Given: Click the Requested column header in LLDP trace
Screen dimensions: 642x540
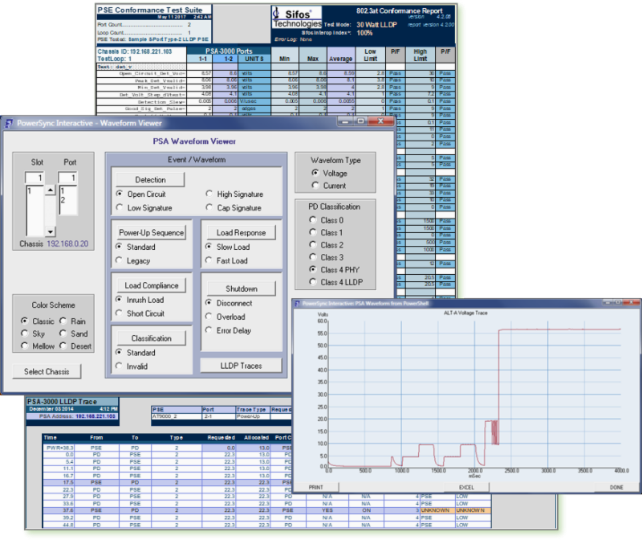Looking at the screenshot, I should (221, 438).
